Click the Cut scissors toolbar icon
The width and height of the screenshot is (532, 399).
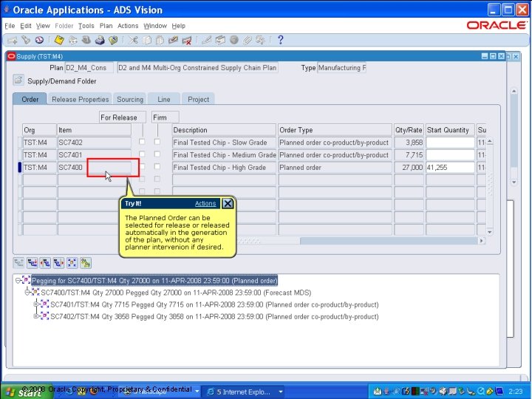click(x=133, y=40)
